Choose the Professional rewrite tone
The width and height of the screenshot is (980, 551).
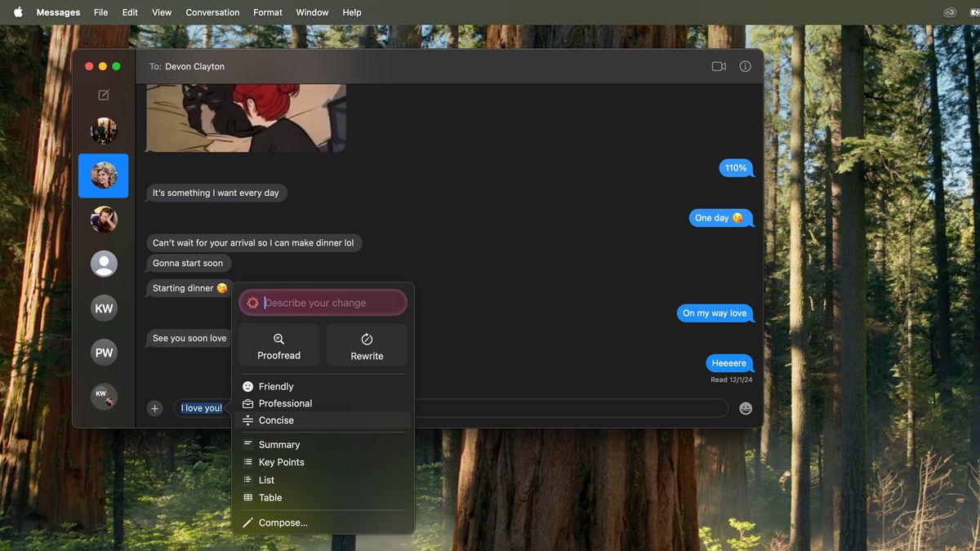click(286, 402)
